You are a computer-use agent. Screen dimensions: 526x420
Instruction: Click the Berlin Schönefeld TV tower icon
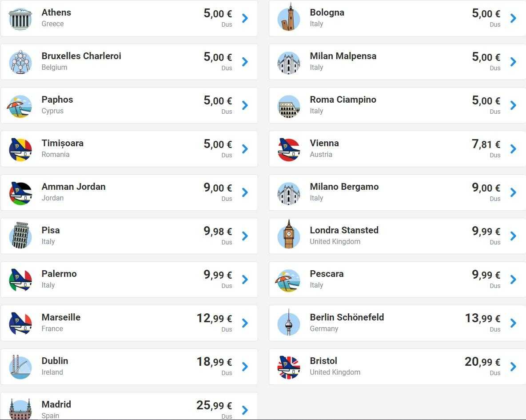tap(288, 323)
